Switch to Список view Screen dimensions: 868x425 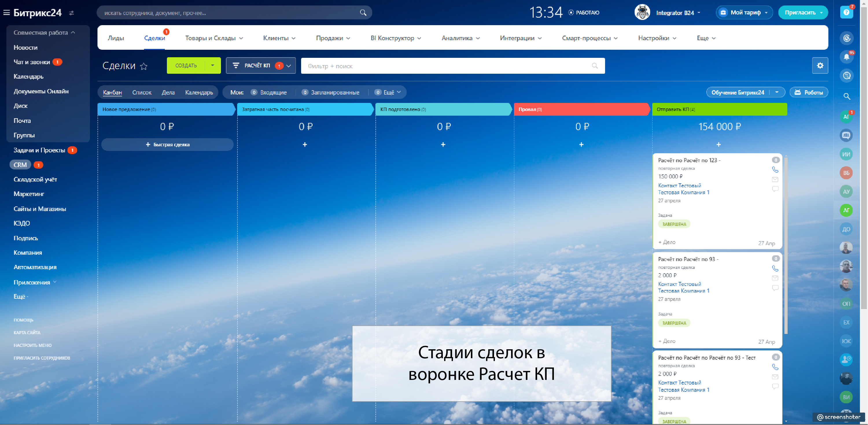click(x=141, y=92)
